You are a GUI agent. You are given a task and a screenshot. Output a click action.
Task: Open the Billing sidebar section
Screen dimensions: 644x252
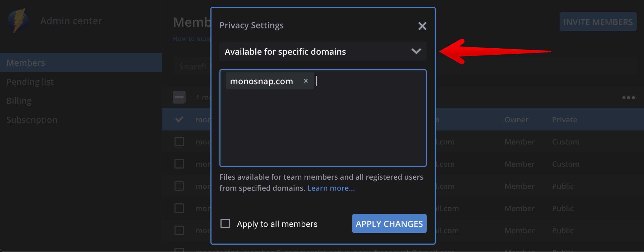(x=19, y=101)
